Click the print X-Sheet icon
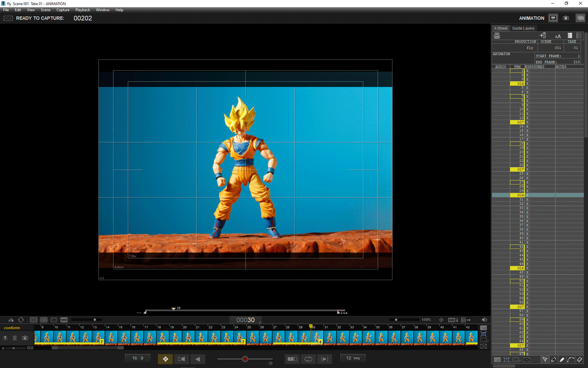Viewport: 588px width, 368px height. click(x=497, y=36)
